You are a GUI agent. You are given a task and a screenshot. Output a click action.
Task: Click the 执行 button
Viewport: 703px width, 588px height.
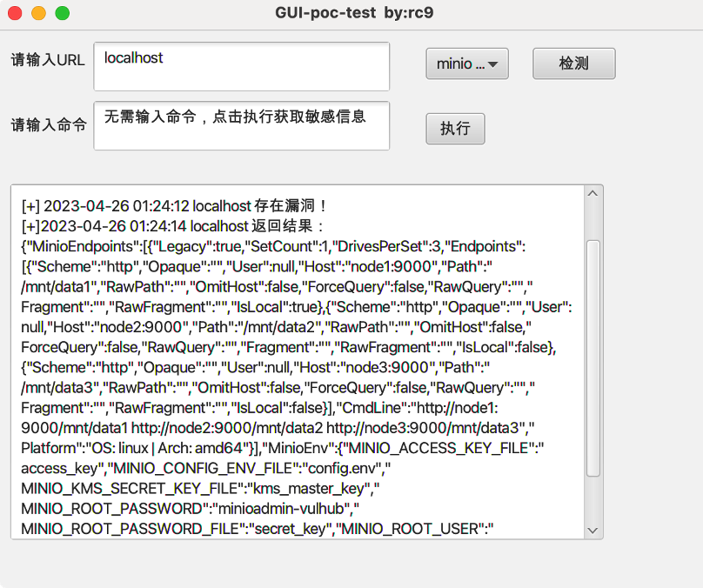tap(455, 129)
